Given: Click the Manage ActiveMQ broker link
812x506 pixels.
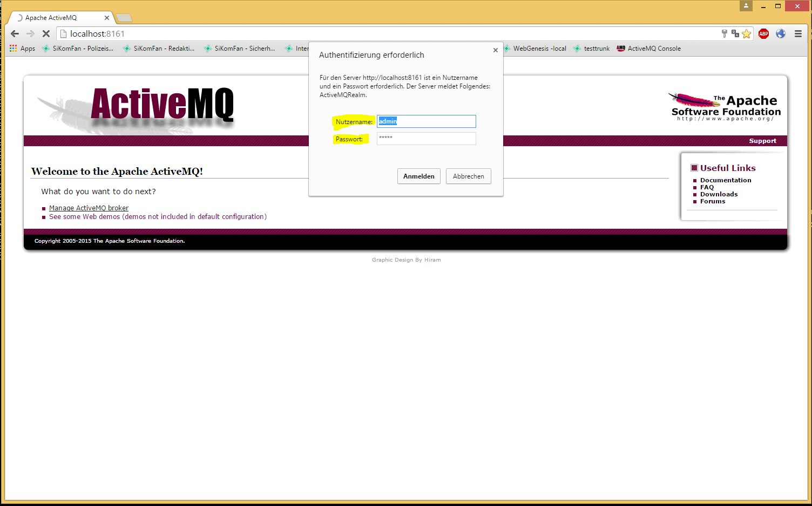Looking at the screenshot, I should click(89, 208).
